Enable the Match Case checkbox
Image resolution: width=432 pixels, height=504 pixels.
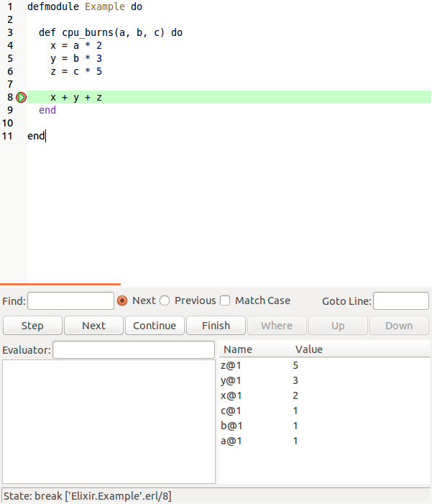click(225, 301)
